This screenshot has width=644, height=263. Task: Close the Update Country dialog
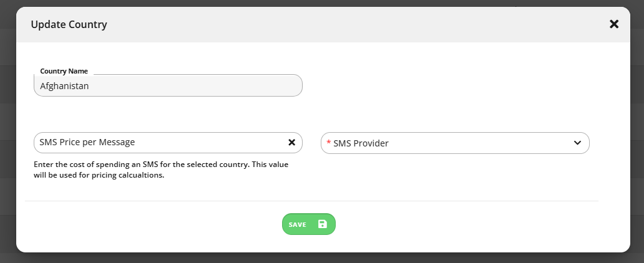614,24
